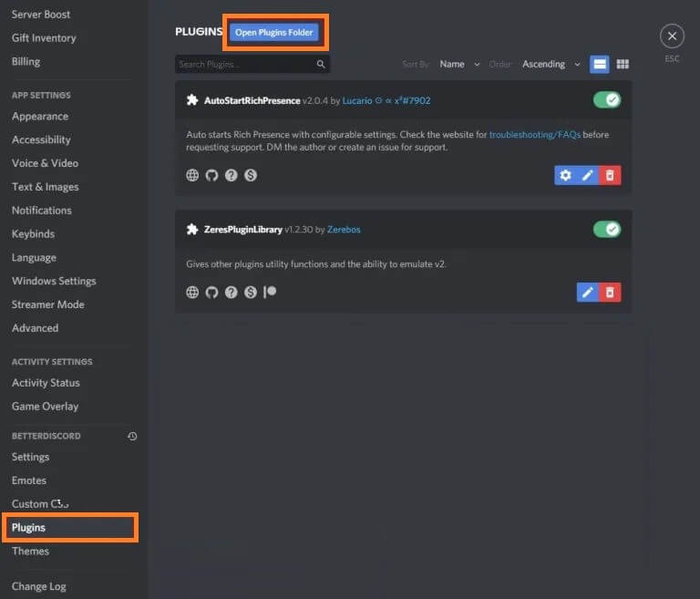Open Themes page
Image resolution: width=700 pixels, height=599 pixels.
coord(30,552)
